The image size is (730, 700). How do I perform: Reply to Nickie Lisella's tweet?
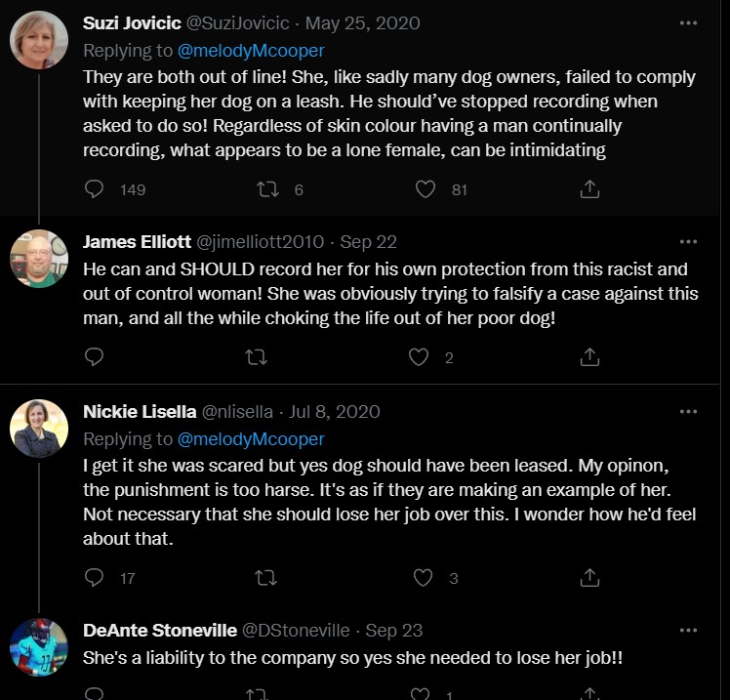point(95,578)
